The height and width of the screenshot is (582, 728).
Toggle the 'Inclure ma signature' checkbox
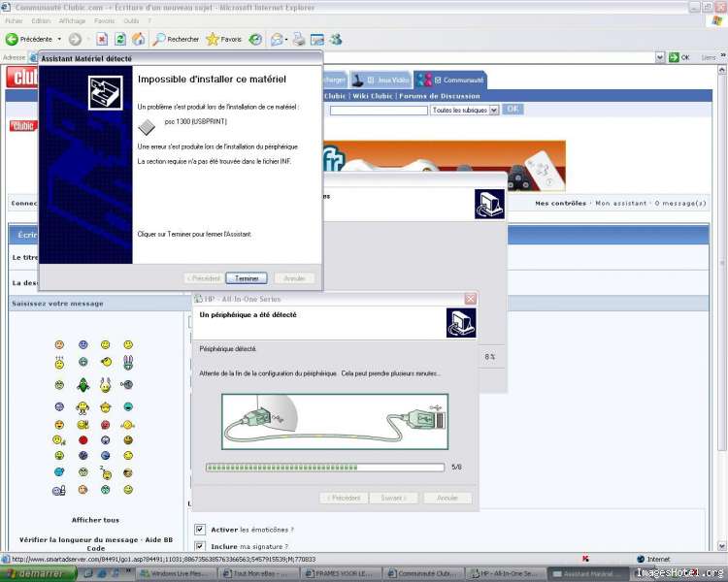click(x=200, y=547)
